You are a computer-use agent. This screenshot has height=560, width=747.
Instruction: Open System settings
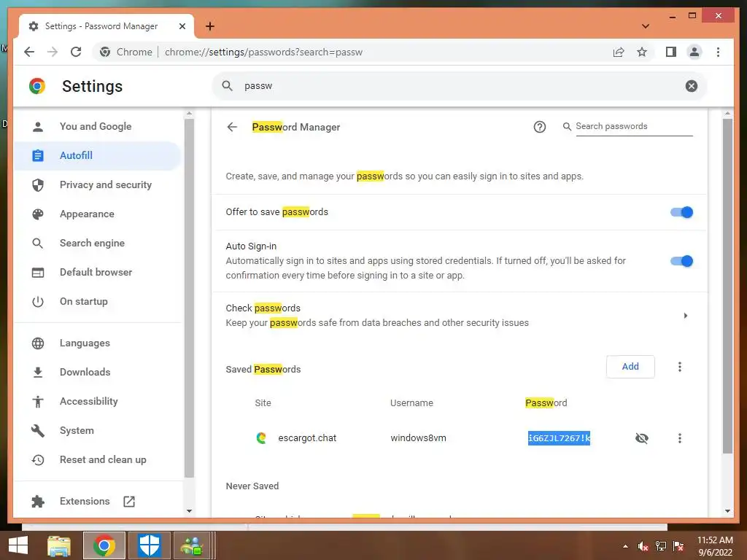point(97,430)
